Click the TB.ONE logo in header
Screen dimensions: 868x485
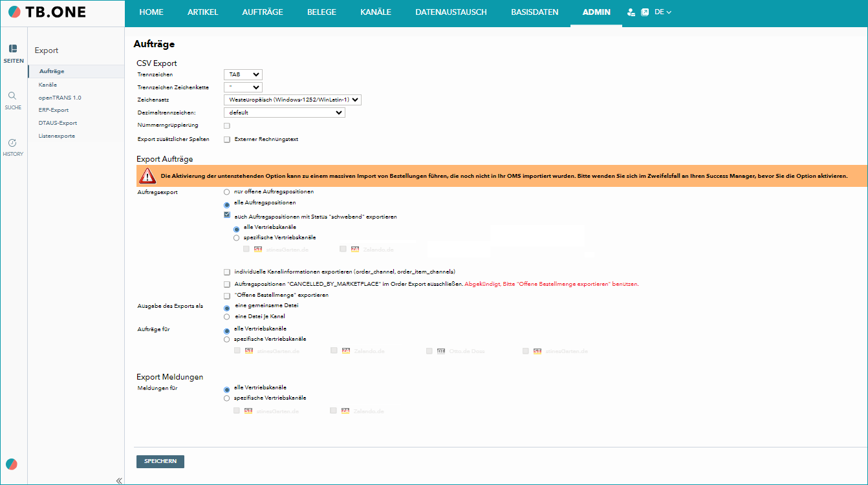pyautogui.click(x=46, y=12)
